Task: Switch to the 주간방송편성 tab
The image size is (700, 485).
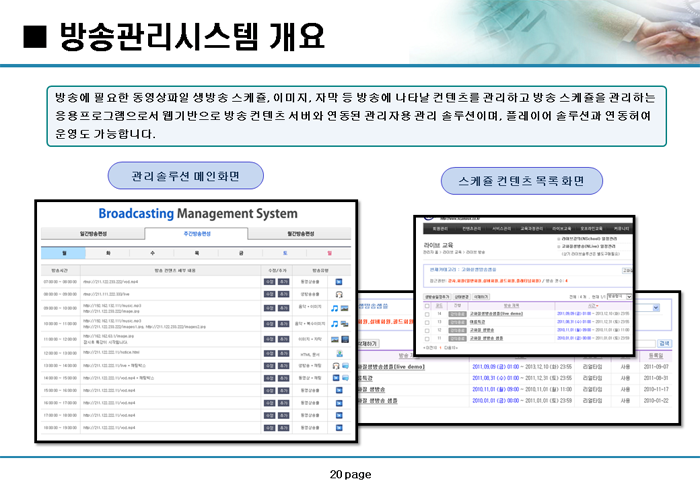Action: 196,234
